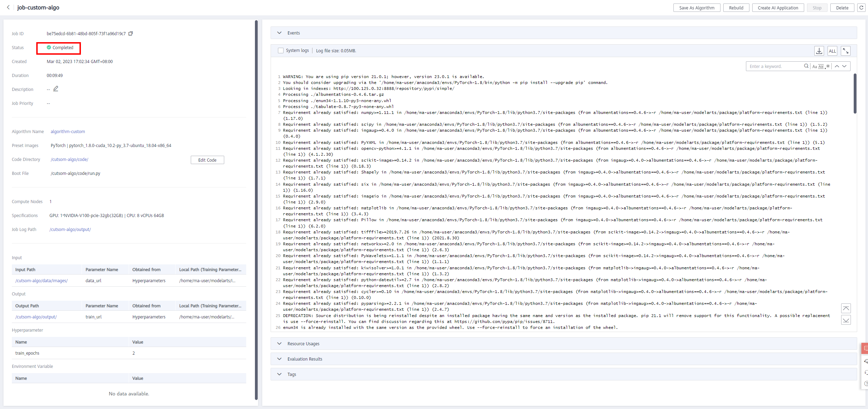Click the download log icon

click(x=819, y=51)
